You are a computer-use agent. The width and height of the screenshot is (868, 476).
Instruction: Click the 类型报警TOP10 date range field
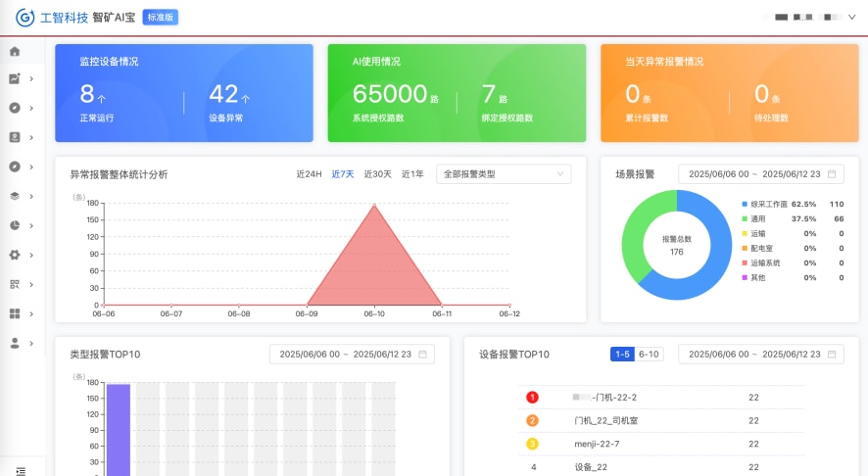tap(352, 355)
